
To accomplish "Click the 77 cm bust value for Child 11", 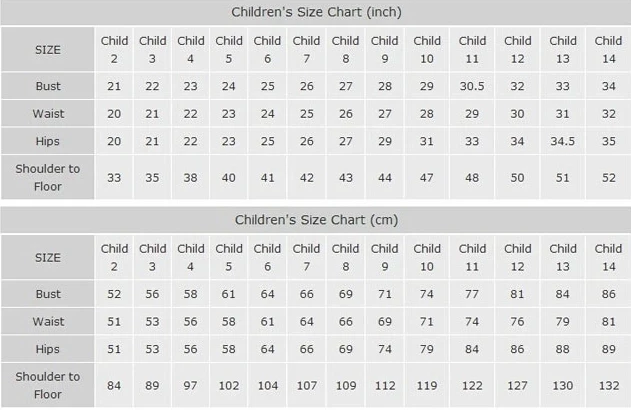I will point(472,295).
